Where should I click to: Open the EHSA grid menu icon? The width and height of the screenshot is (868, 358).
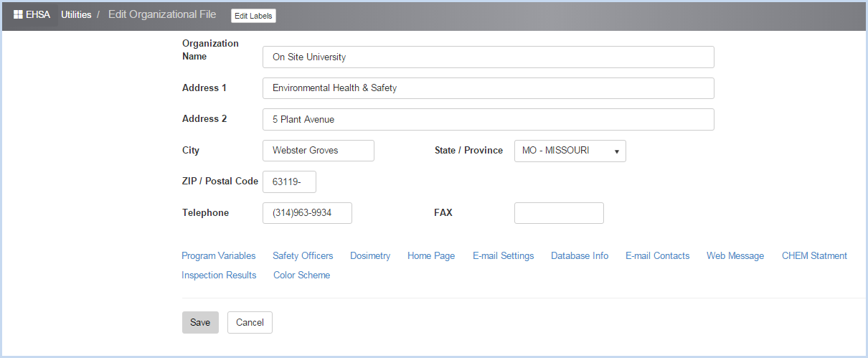point(19,15)
